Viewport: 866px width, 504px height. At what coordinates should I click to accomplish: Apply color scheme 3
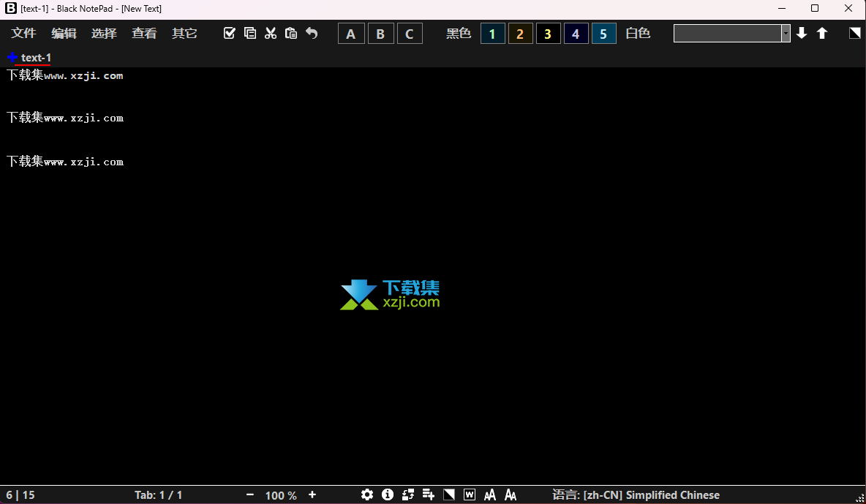pos(549,34)
